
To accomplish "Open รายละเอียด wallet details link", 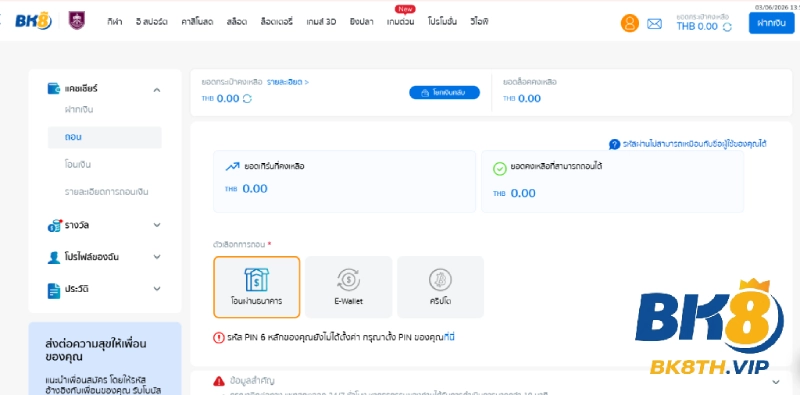I will point(287,82).
